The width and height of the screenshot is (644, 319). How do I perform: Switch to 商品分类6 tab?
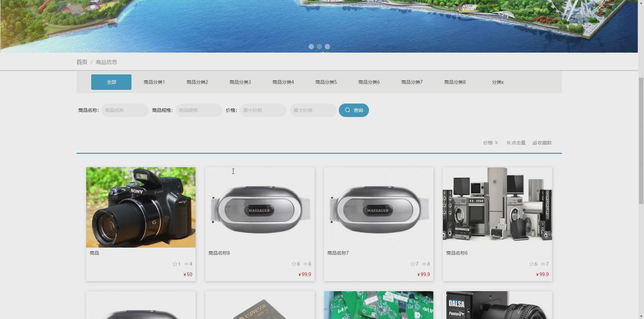tap(369, 82)
